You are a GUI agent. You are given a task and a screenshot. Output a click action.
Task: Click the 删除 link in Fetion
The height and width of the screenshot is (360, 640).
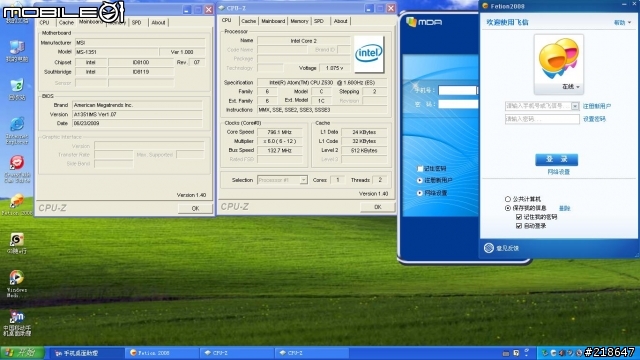point(564,208)
